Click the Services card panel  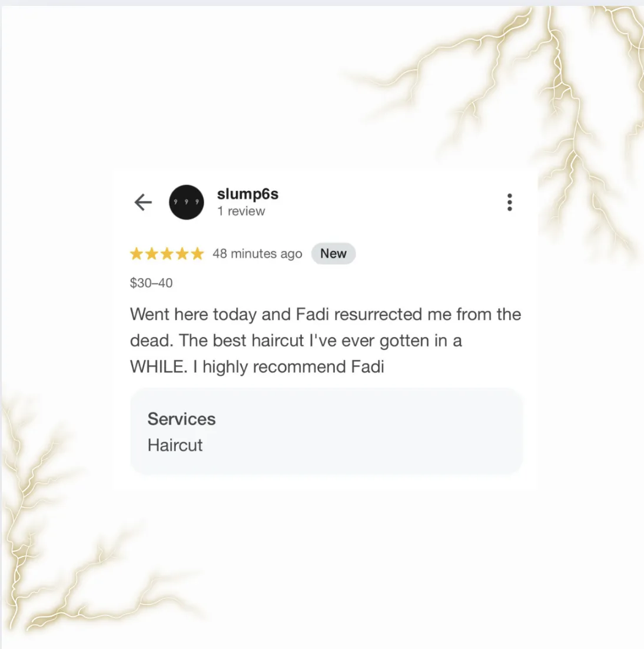[x=326, y=431]
